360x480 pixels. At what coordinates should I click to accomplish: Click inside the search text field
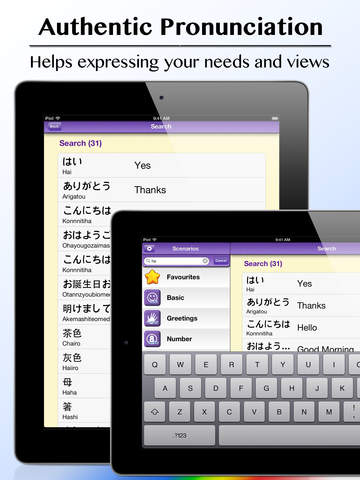pos(177,261)
